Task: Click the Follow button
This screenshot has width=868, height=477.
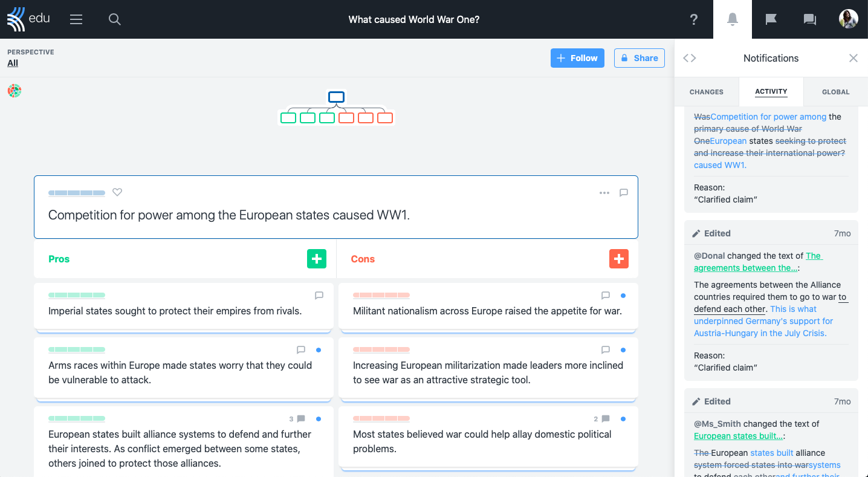Action: 577,58
